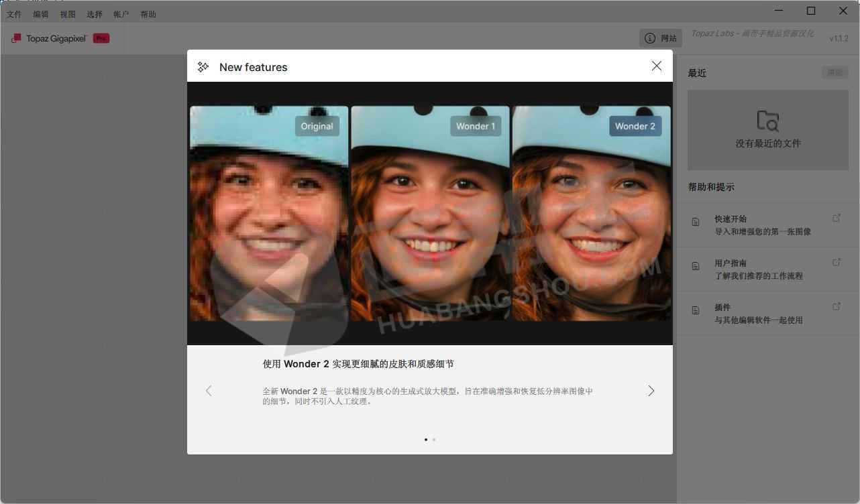Open the 编辑 menu

pyautogui.click(x=41, y=14)
